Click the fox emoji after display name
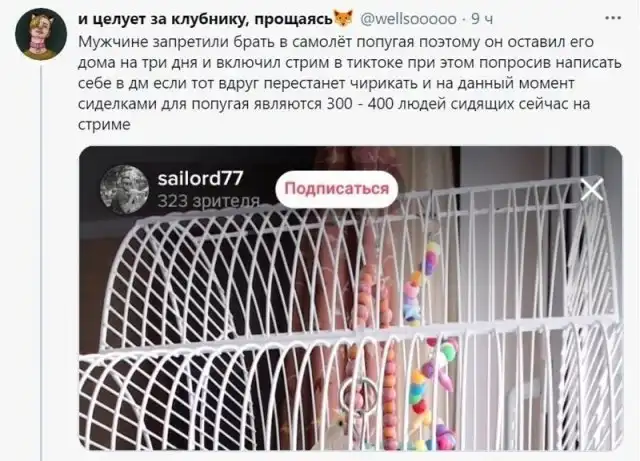The image size is (640, 461). 344,19
